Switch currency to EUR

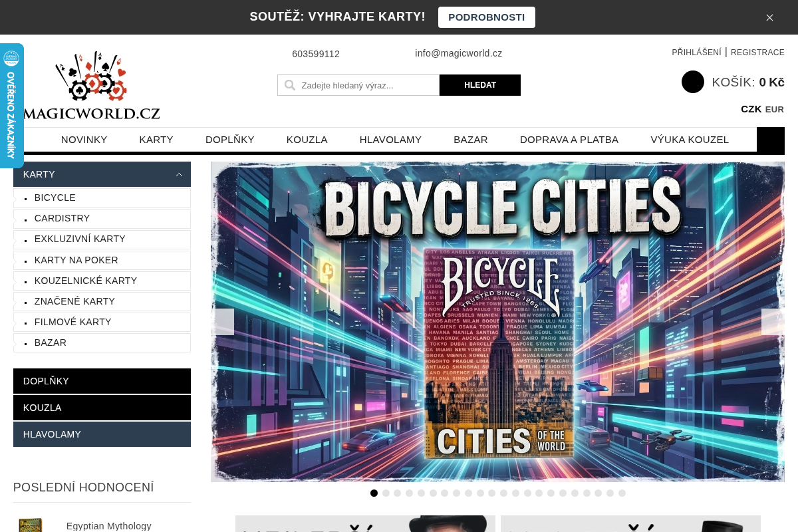(x=775, y=110)
